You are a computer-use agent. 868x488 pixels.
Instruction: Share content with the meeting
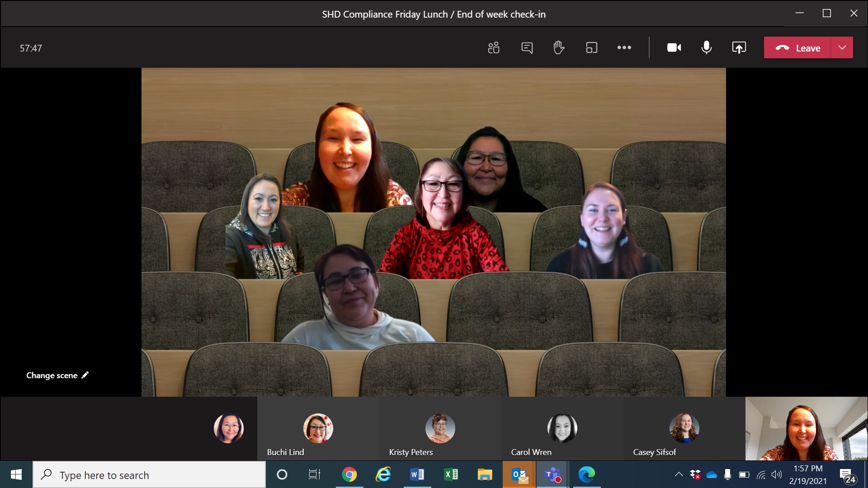pyautogui.click(x=739, y=48)
